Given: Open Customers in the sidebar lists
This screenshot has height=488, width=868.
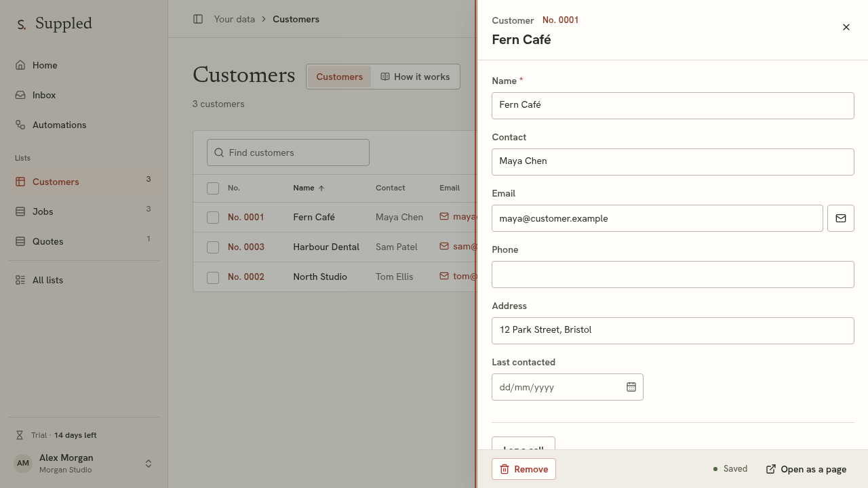Looking at the screenshot, I should (83, 182).
